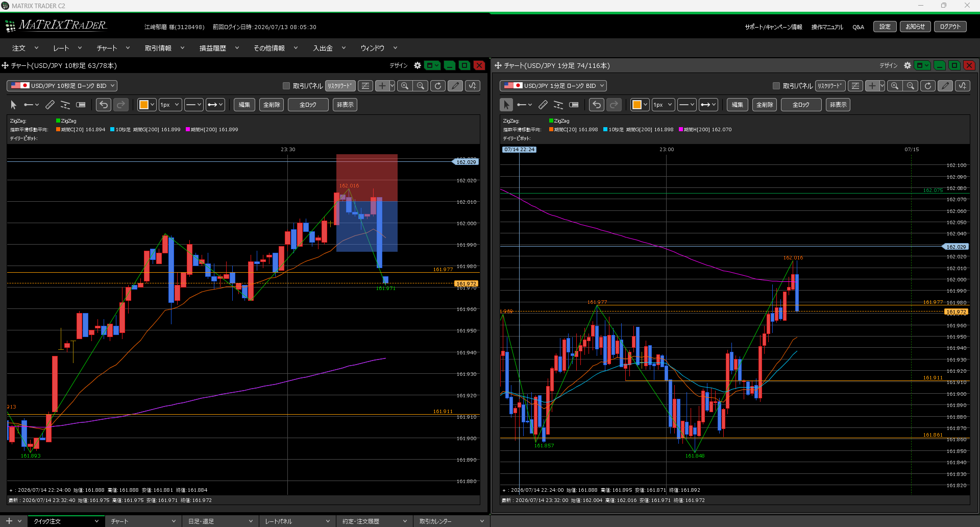The image size is (980, 527).
Task: Select the ruler tool in the 10秒足 chart
Action: (50, 105)
